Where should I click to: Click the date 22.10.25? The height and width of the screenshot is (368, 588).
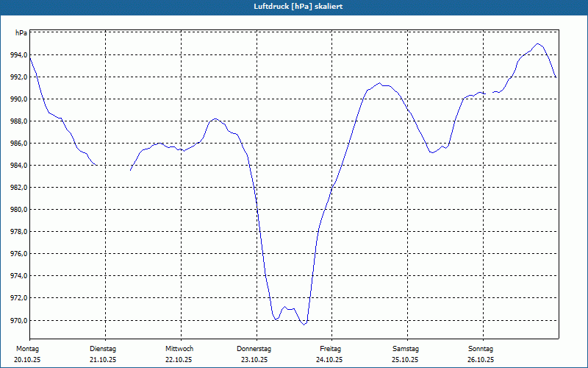click(179, 360)
